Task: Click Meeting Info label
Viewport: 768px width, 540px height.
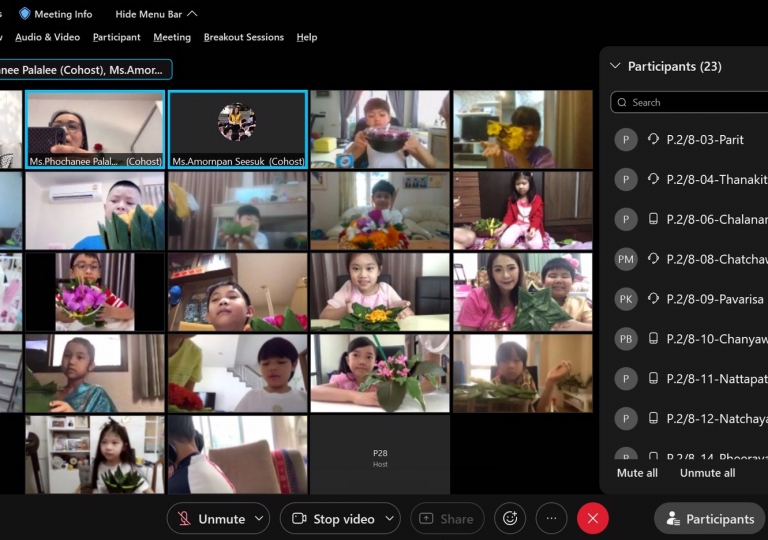Action: [63, 14]
